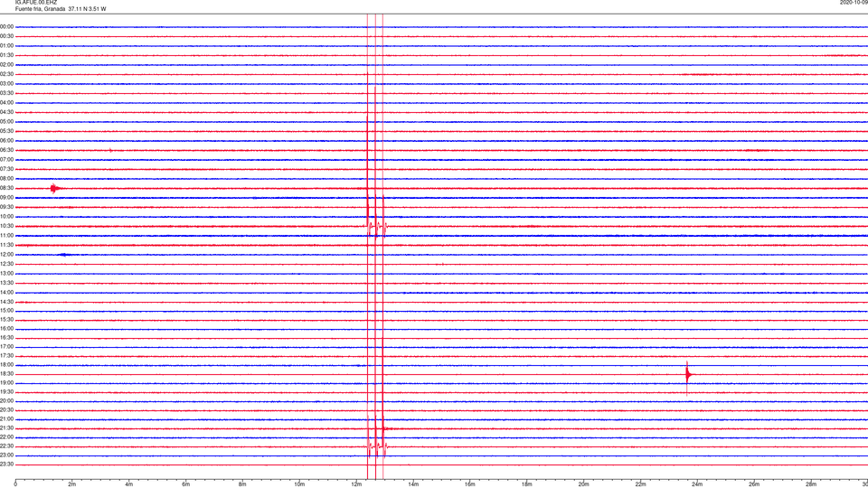Click the 14:30 trace time label
The width and height of the screenshot is (868, 488).
[6, 302]
